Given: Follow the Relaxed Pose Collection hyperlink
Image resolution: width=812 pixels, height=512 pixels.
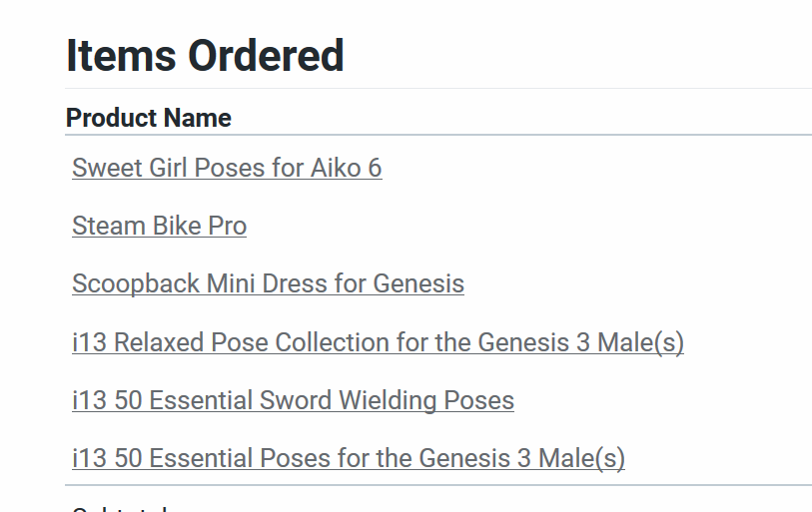Looking at the screenshot, I should (x=378, y=342).
